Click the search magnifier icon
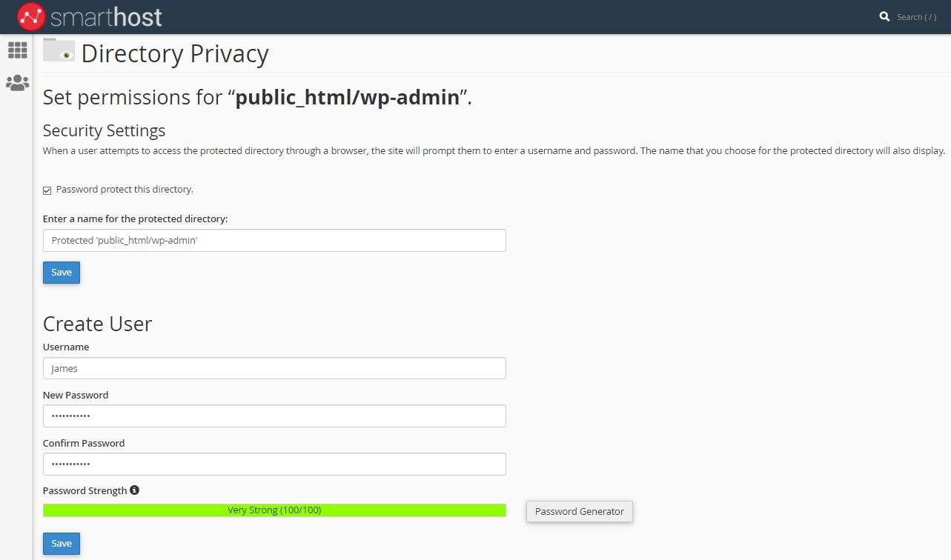This screenshot has width=951, height=560. [x=884, y=16]
